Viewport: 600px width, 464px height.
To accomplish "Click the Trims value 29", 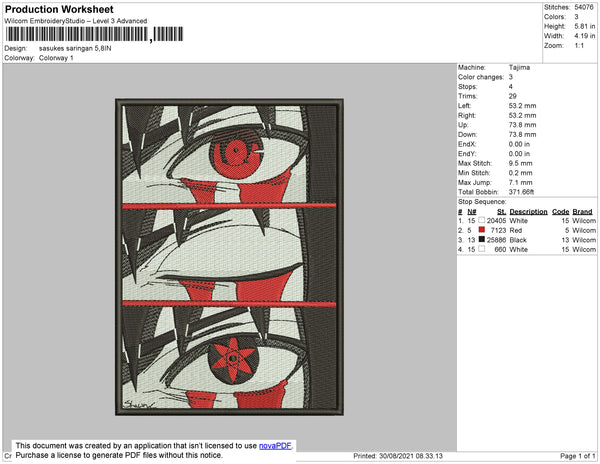I will click(x=513, y=96).
